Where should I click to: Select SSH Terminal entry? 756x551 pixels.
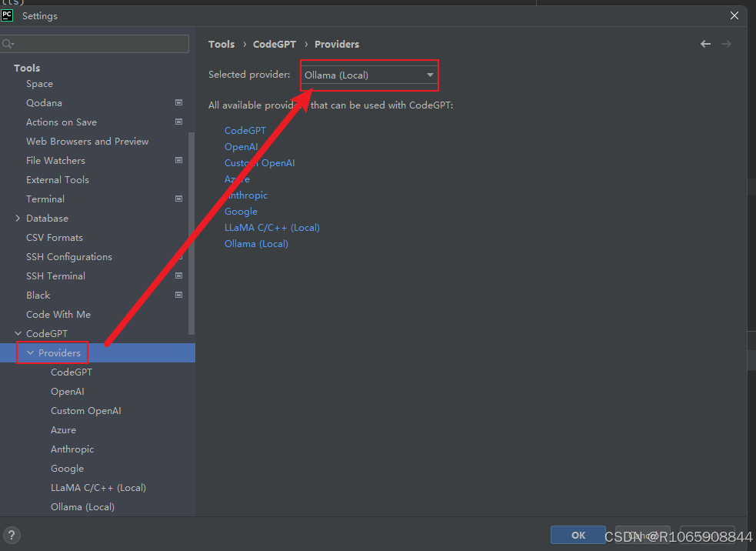(55, 276)
